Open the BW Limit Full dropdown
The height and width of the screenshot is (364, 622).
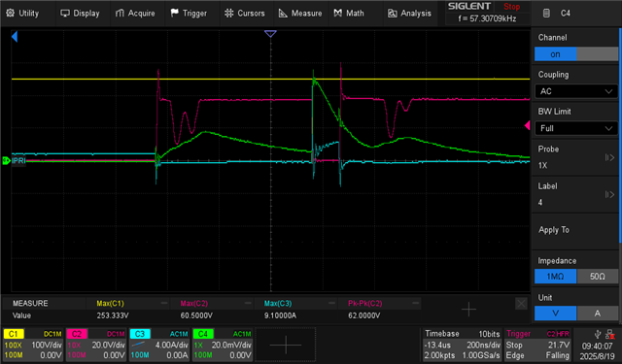pos(576,128)
